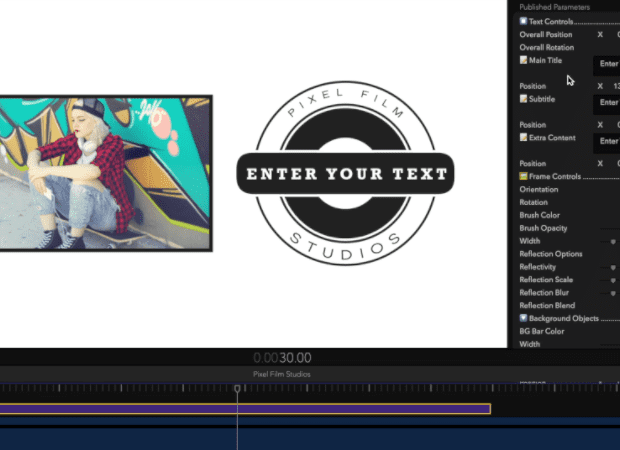The height and width of the screenshot is (450, 620).
Task: Click the Frame Controls section icon
Action: coord(523,176)
